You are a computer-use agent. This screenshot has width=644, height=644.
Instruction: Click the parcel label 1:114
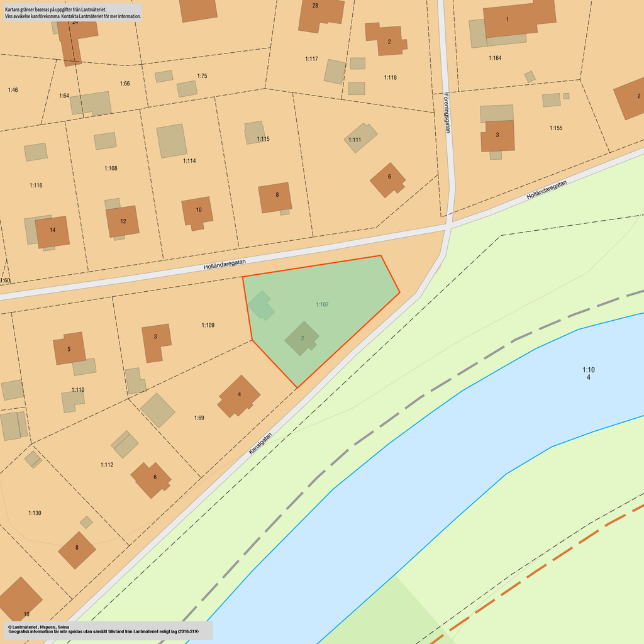189,161
